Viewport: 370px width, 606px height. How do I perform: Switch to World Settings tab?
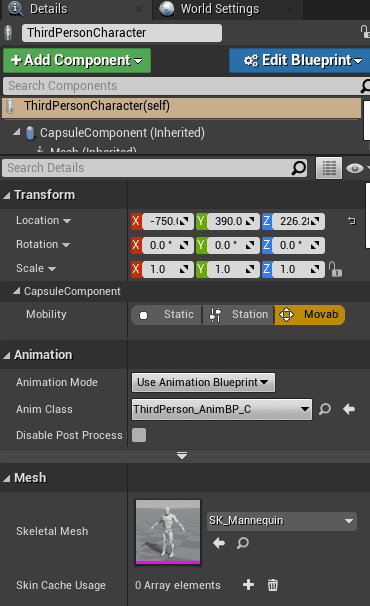click(x=220, y=9)
